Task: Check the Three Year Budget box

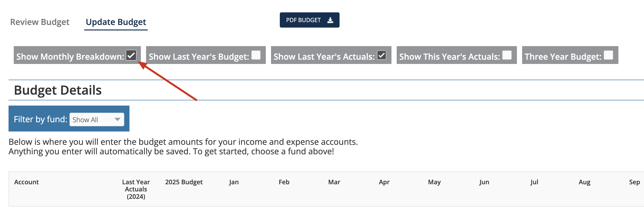Action: pos(608,55)
